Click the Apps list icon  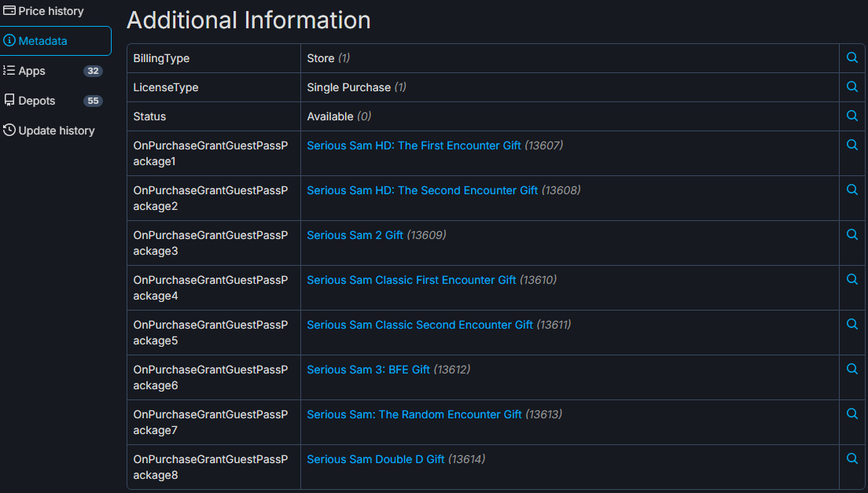coord(9,70)
